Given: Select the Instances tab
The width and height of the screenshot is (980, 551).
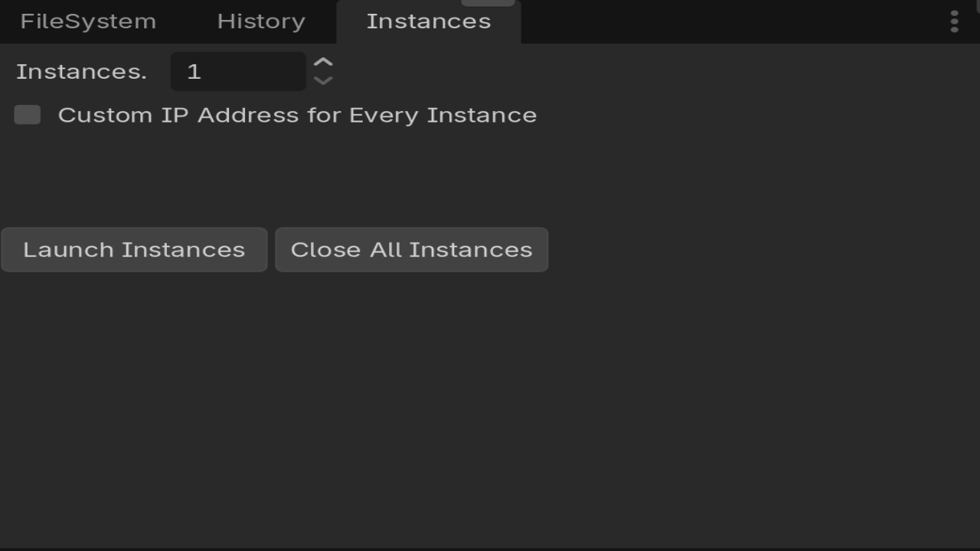Looking at the screenshot, I should pyautogui.click(x=429, y=21).
